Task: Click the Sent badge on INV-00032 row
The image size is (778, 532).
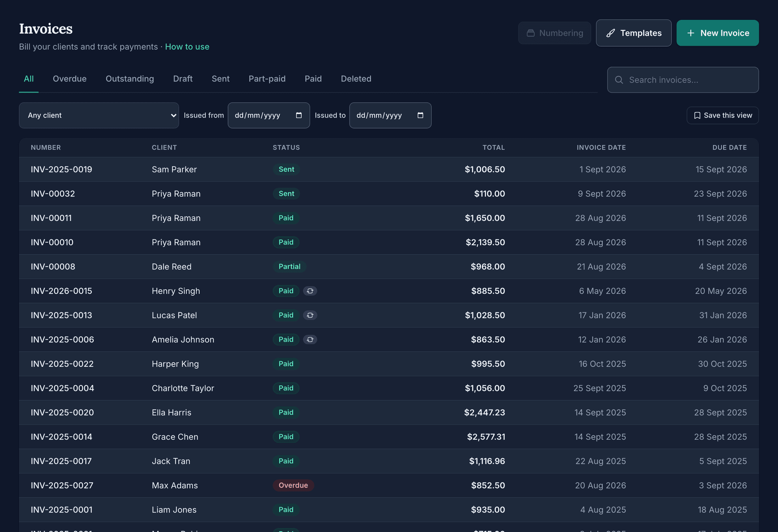Action: pyautogui.click(x=286, y=194)
